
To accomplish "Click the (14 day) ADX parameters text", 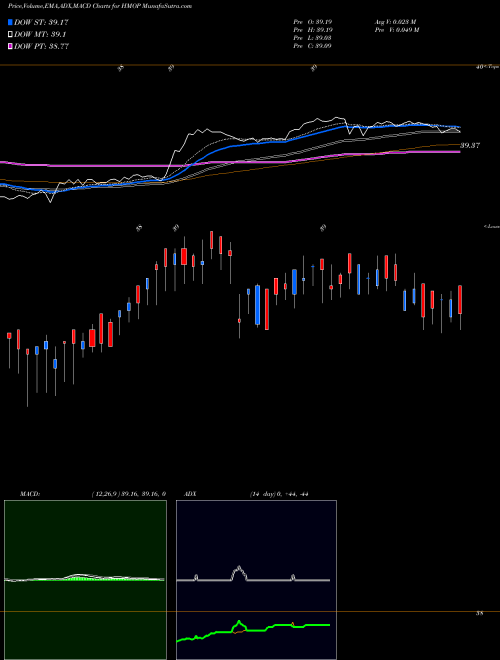I will 279,494.
